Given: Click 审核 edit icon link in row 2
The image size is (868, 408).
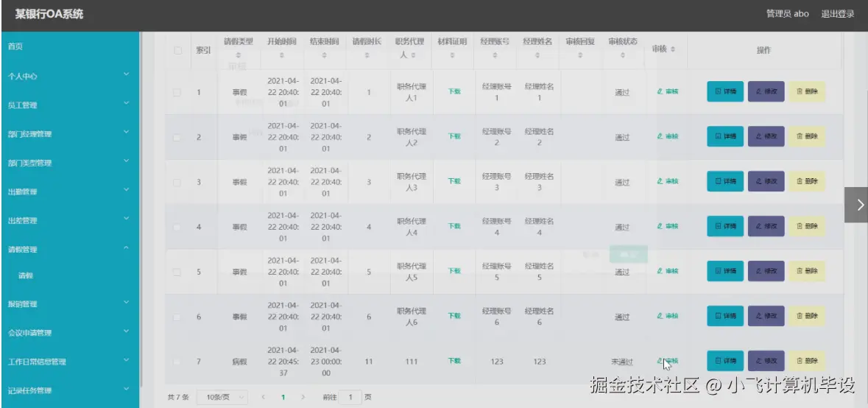Looking at the screenshot, I should click(668, 136).
